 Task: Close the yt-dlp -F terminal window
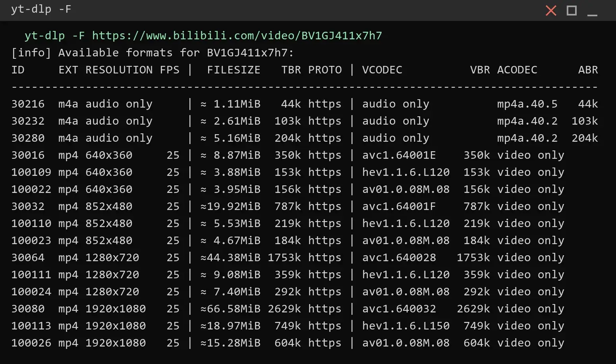coord(551,10)
